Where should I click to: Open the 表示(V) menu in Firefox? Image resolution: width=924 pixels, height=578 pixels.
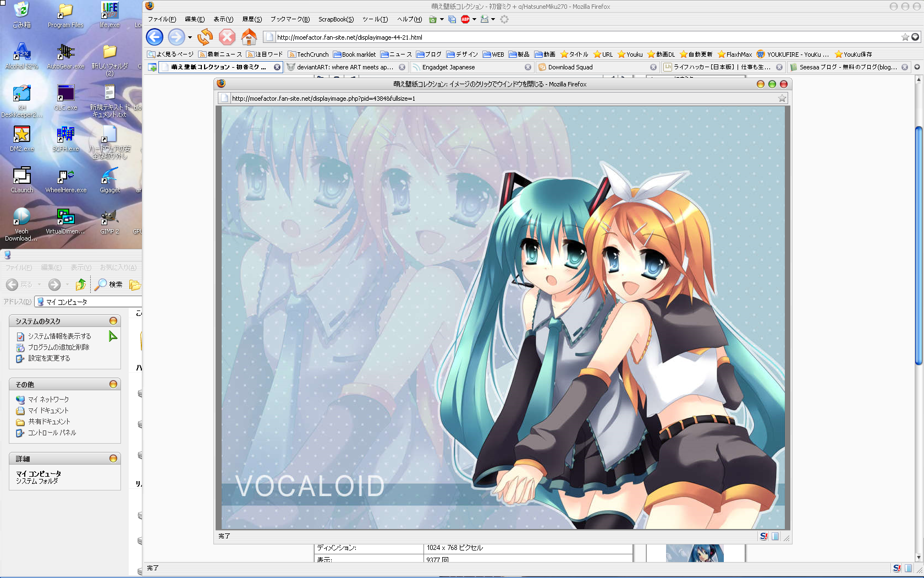(x=223, y=19)
